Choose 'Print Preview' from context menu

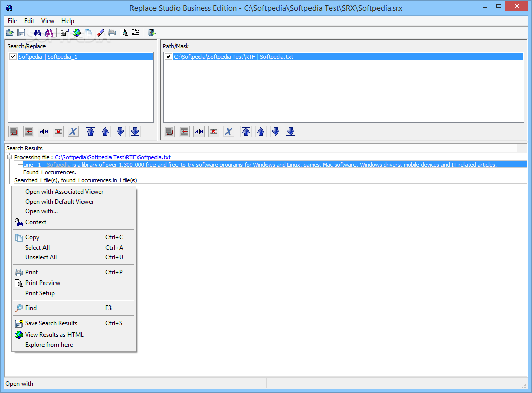[x=74, y=282]
